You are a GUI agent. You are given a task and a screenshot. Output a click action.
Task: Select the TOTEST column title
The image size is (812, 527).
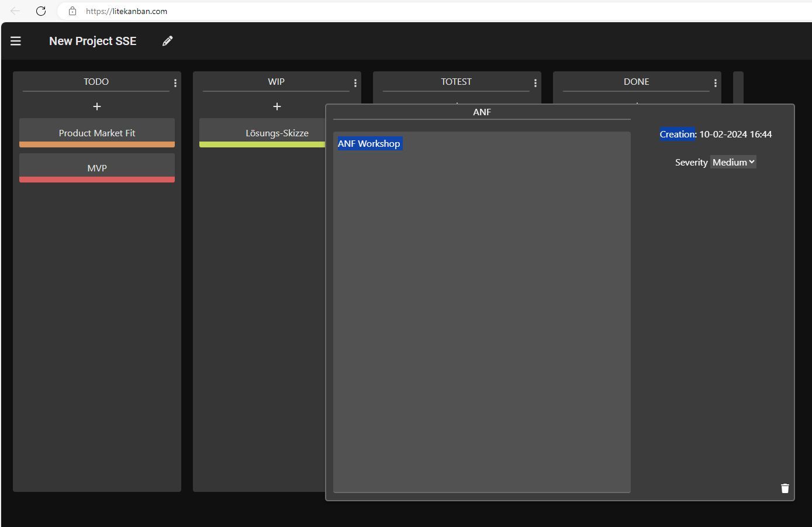[456, 82]
